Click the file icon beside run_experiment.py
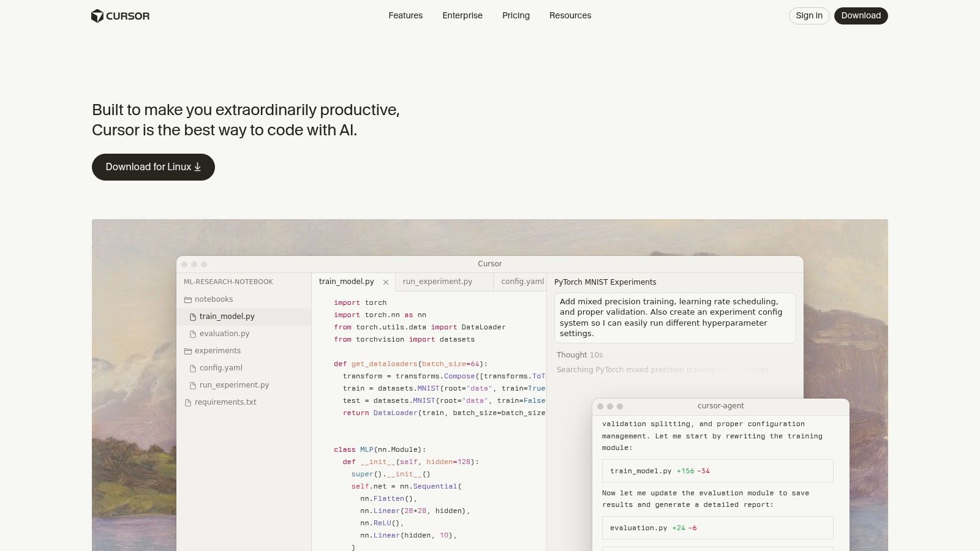Viewport: 980px width, 551px height. 193,385
